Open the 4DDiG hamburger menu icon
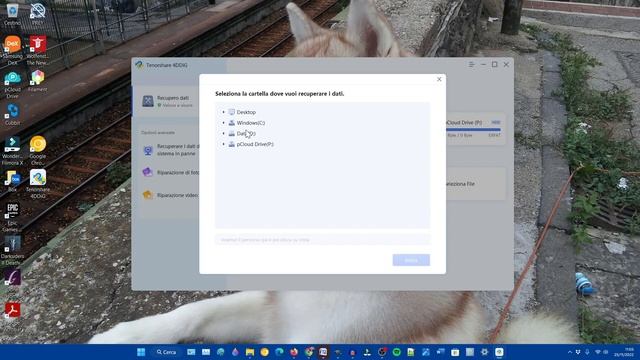Image resolution: width=640 pixels, height=360 pixels. pos(471,64)
